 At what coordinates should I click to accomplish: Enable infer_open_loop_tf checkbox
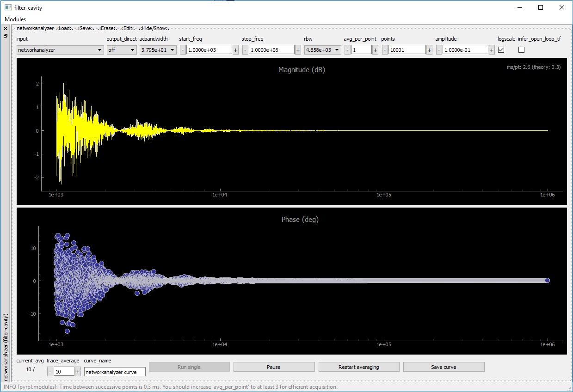(x=521, y=50)
